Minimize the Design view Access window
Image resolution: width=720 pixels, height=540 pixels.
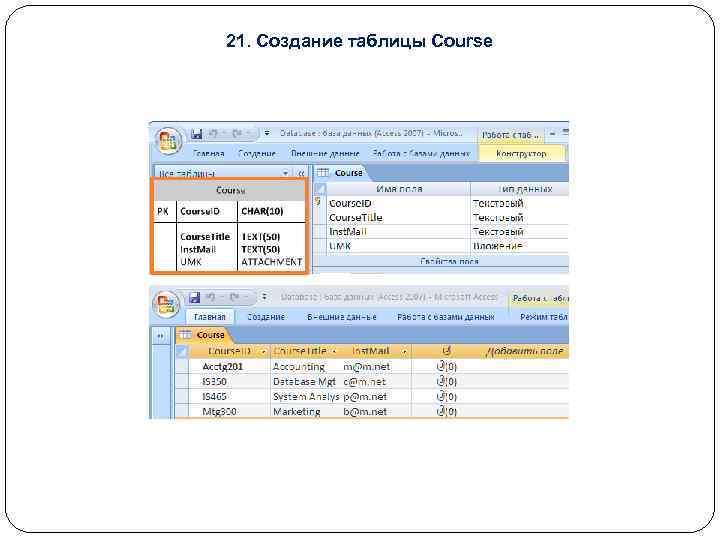pos(552,134)
